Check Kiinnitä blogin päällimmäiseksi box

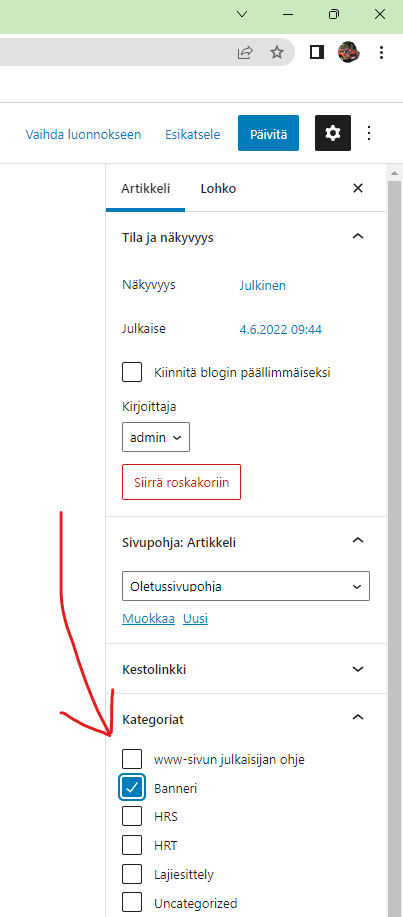point(132,372)
